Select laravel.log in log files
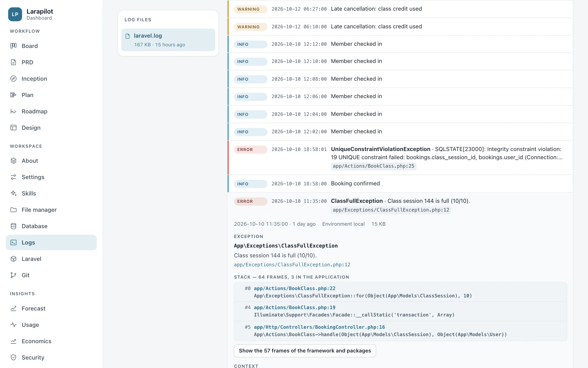This screenshot has width=588, height=368. click(168, 40)
